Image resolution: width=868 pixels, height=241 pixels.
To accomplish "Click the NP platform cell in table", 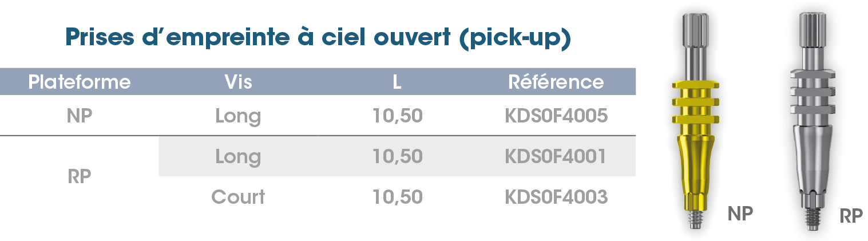I will click(x=80, y=116).
